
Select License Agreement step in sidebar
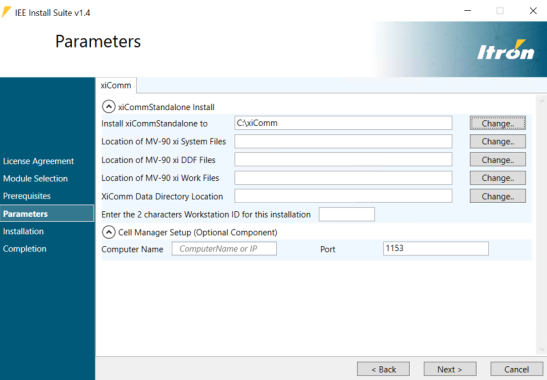pos(38,161)
